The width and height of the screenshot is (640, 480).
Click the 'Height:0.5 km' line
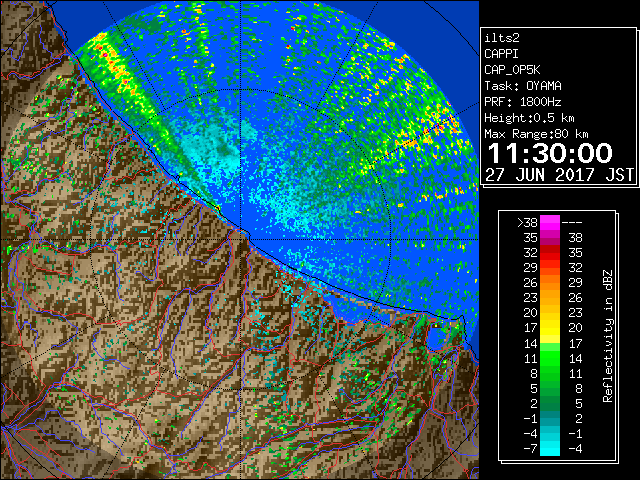(x=529, y=118)
